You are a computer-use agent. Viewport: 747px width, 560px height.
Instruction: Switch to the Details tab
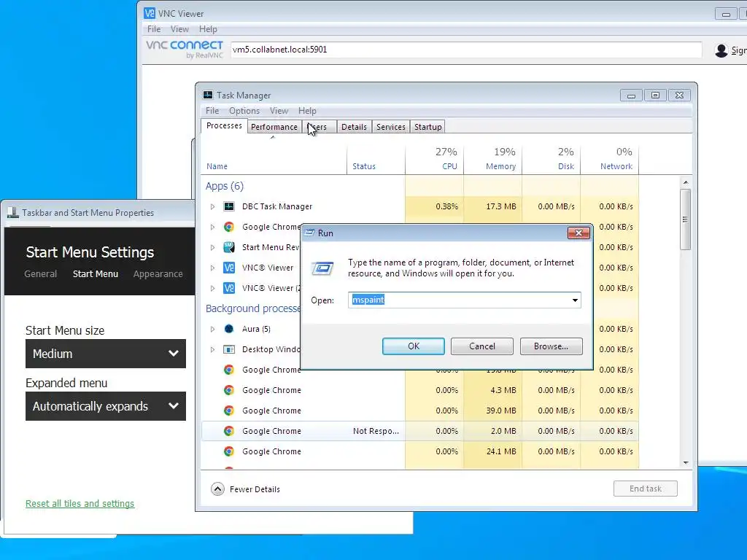[354, 127]
